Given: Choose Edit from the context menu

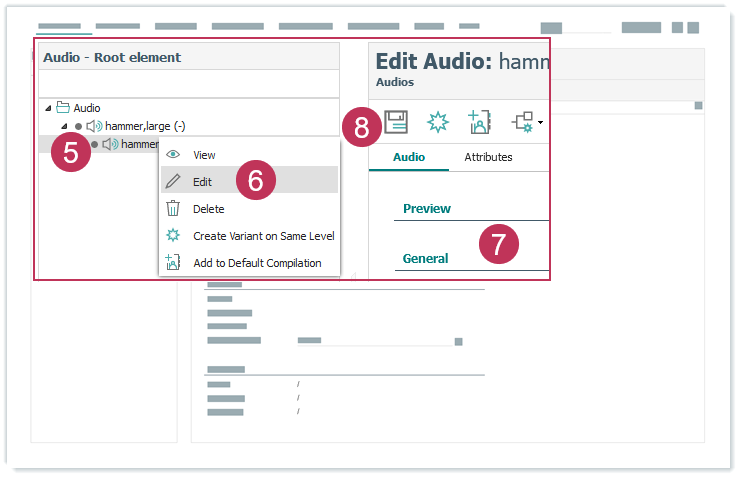Looking at the screenshot, I should click(x=202, y=182).
